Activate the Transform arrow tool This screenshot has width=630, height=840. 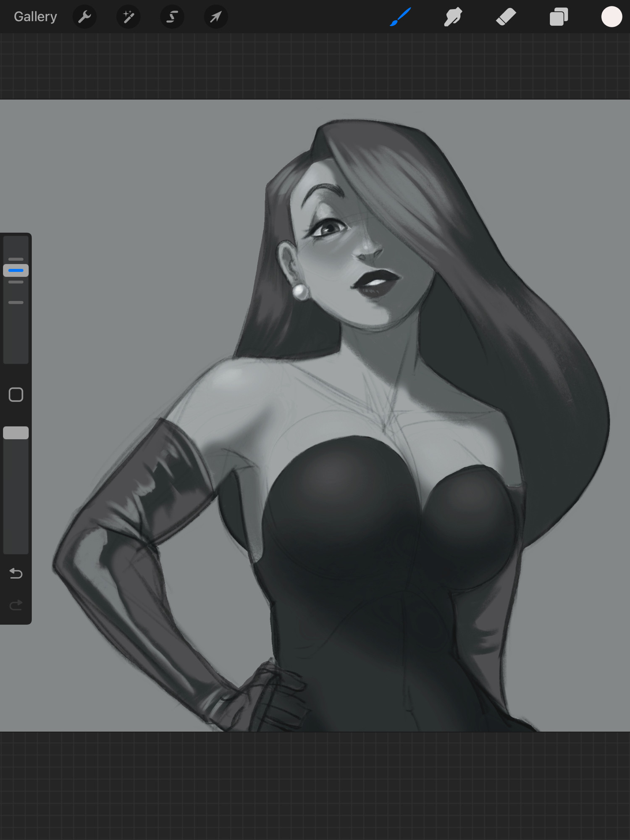pyautogui.click(x=216, y=17)
